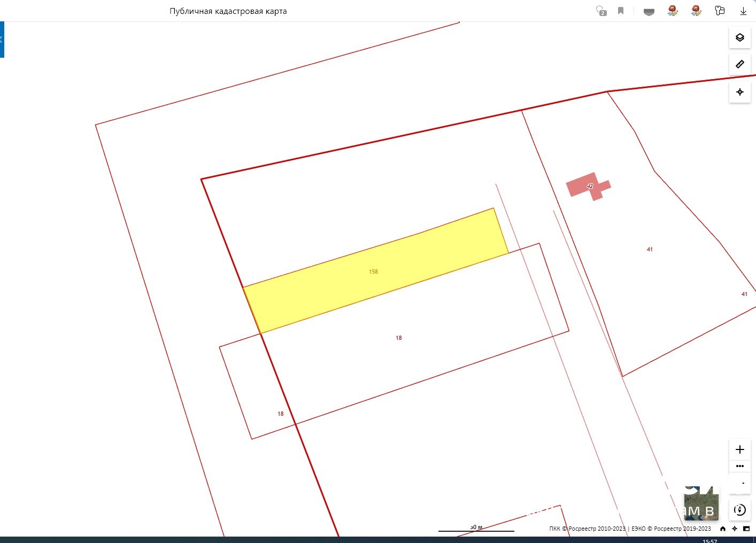Click parcel label 41 below the pink building
756x543 pixels.
(x=650, y=249)
